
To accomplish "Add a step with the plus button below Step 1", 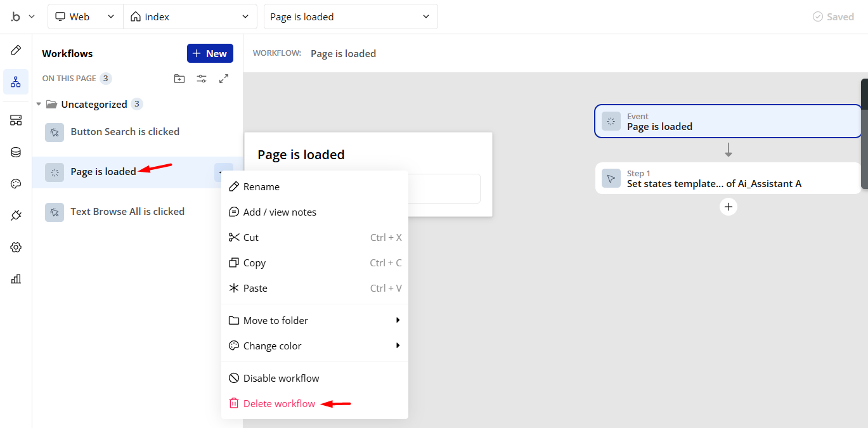I will click(x=729, y=207).
